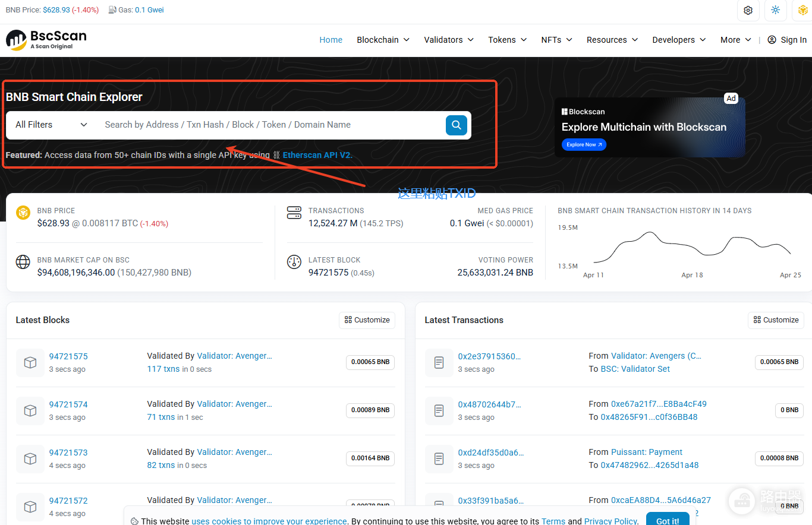Toggle light theme sun icon
Screen dimensions: 812x525
pos(776,10)
